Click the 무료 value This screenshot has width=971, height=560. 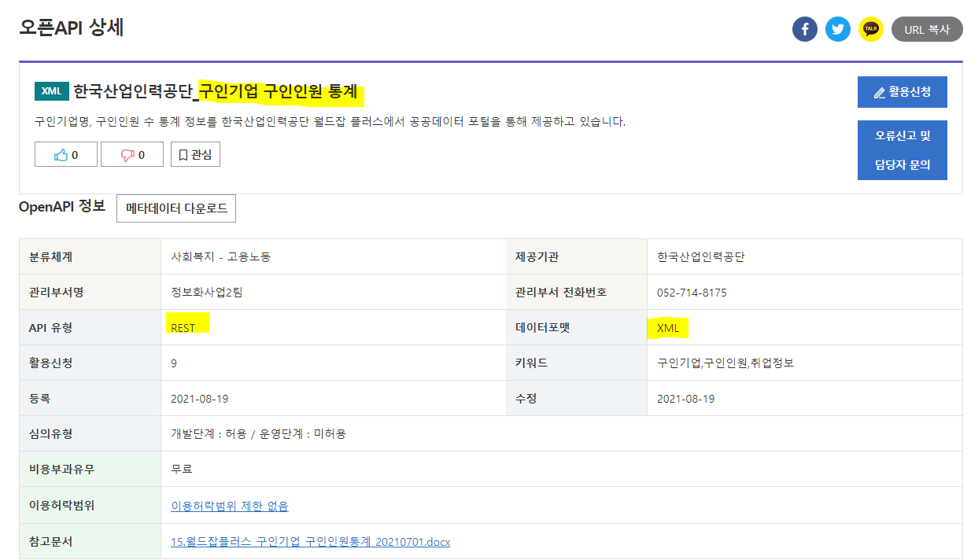[x=182, y=470]
